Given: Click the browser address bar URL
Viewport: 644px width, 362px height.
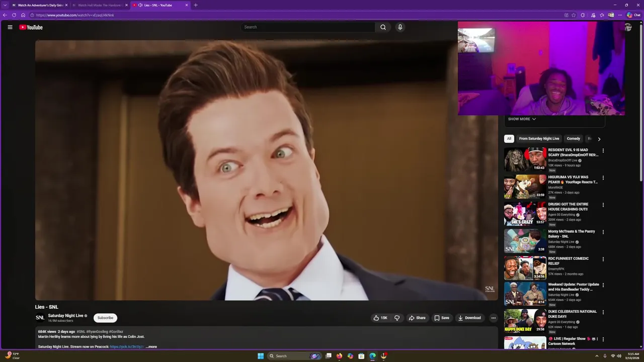Looking at the screenshot, I should (75, 15).
